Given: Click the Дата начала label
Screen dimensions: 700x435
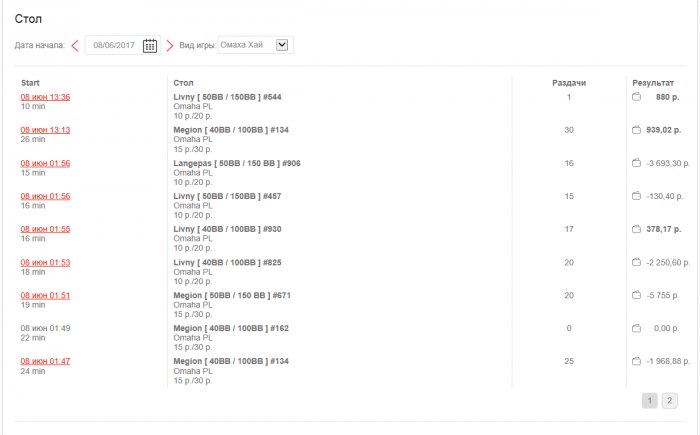Looking at the screenshot, I should tap(39, 45).
